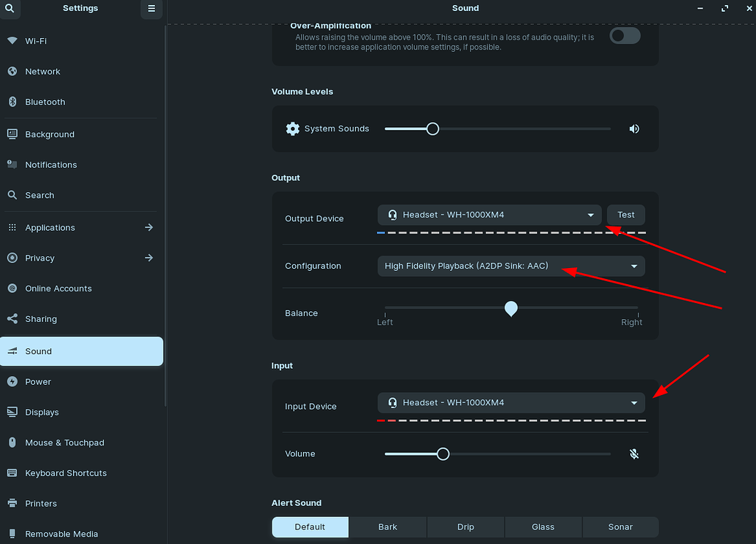Select the Default alert sound
Image resolution: width=756 pixels, height=544 pixels.
click(310, 527)
